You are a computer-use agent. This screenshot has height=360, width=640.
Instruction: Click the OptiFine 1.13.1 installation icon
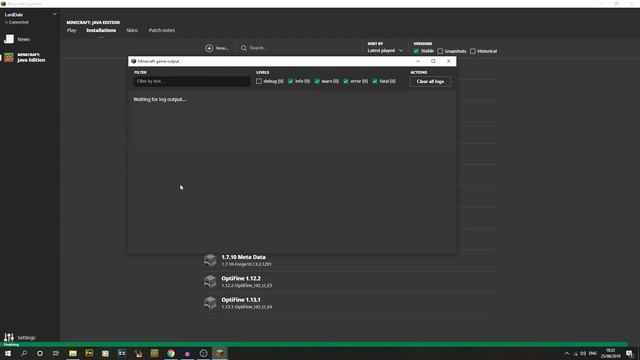pos(210,302)
